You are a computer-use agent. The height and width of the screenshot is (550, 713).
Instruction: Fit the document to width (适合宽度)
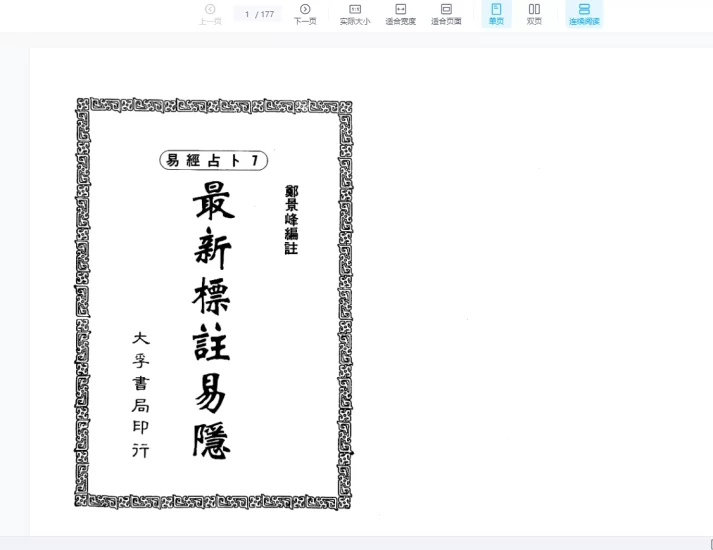pyautogui.click(x=400, y=14)
